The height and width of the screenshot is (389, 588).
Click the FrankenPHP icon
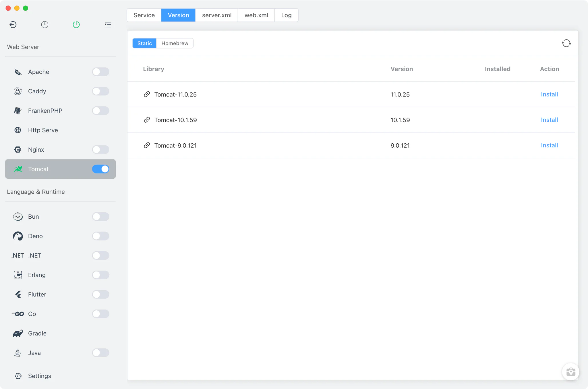coord(18,111)
